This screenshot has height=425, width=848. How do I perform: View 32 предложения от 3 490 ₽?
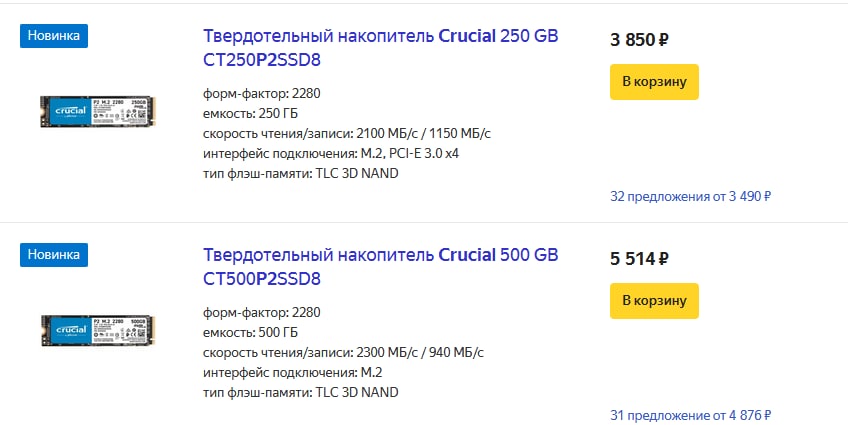(x=691, y=196)
